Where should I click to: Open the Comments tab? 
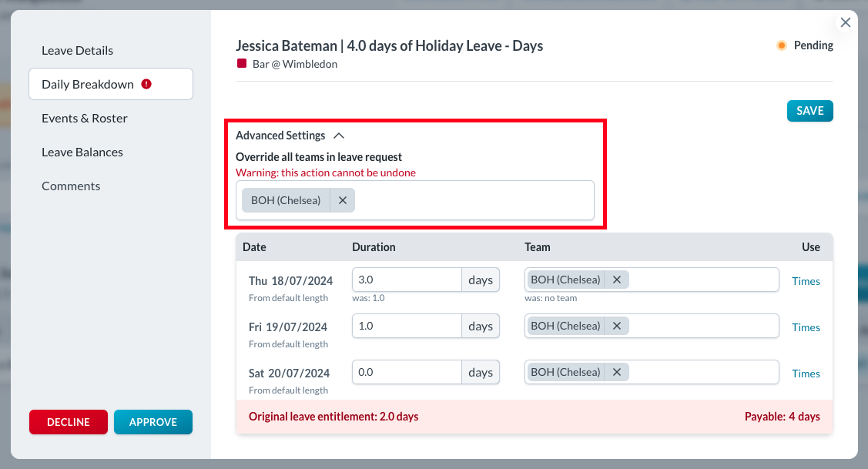click(x=71, y=186)
